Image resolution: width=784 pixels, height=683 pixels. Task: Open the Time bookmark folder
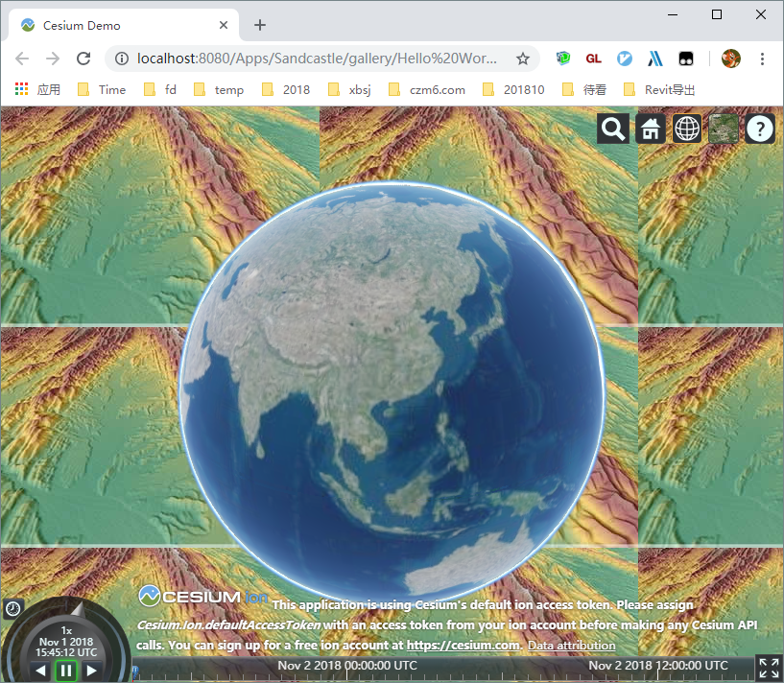click(102, 89)
